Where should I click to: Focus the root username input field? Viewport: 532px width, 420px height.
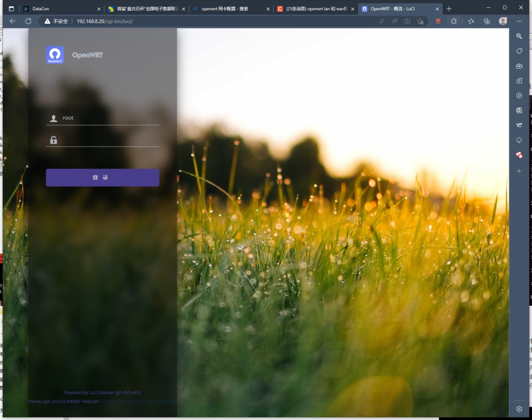tap(102, 118)
